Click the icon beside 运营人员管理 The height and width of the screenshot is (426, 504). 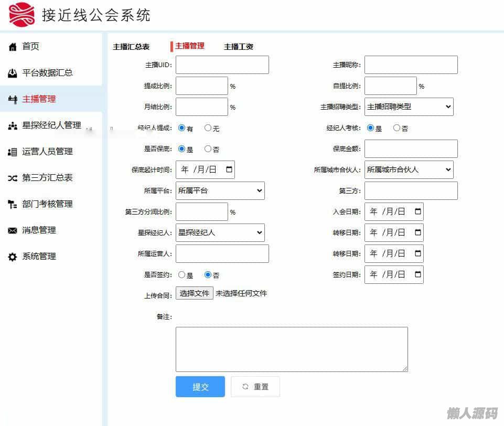point(13,152)
